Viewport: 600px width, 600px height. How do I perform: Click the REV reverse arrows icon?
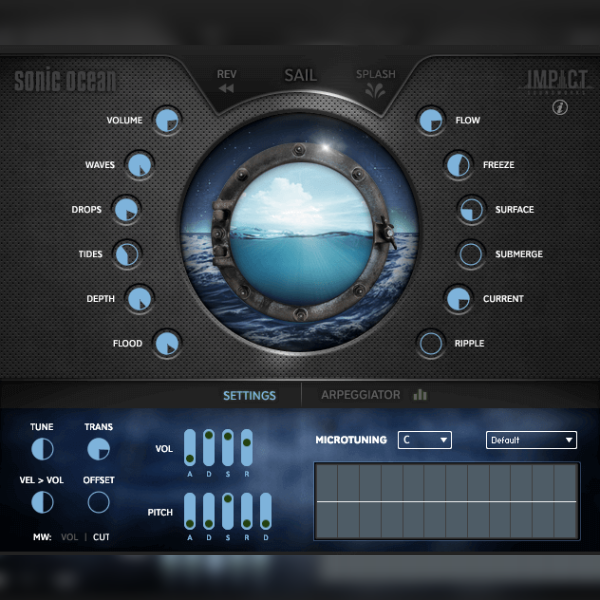click(226, 88)
